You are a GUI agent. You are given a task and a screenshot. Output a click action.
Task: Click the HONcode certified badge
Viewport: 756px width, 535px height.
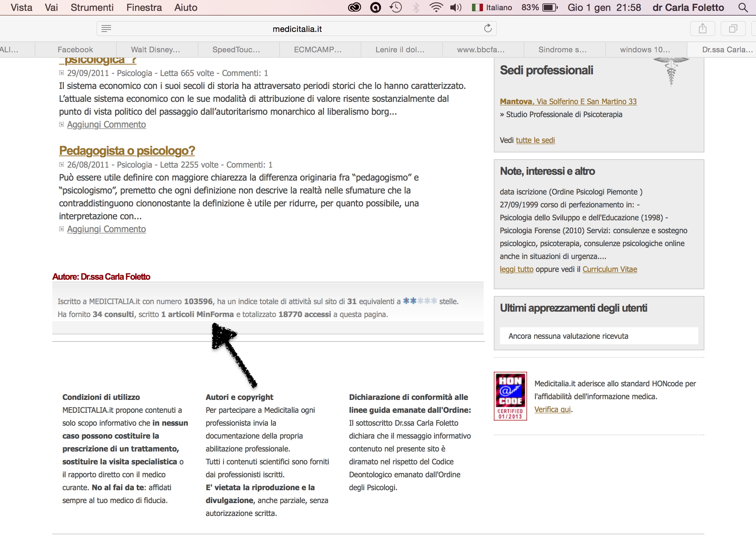(x=510, y=396)
